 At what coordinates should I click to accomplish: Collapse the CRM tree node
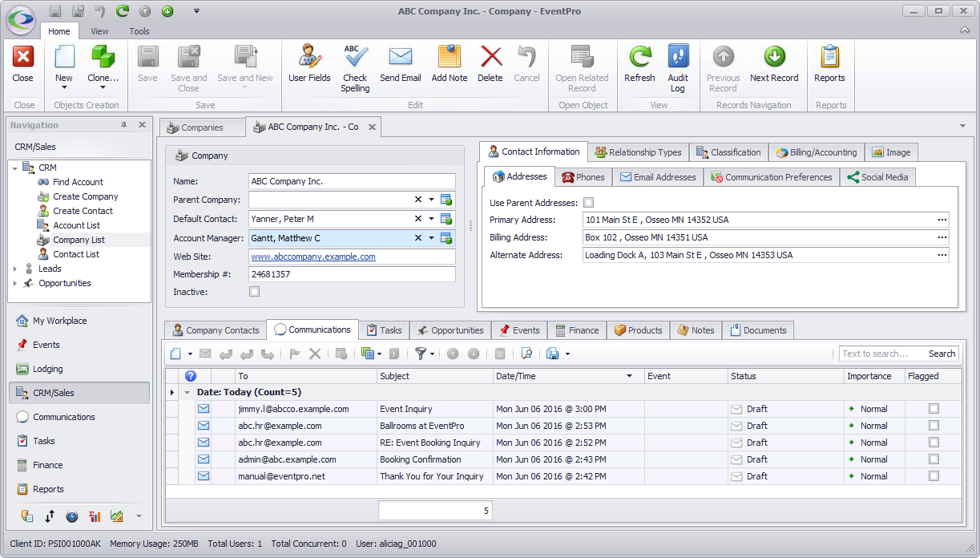click(x=15, y=168)
